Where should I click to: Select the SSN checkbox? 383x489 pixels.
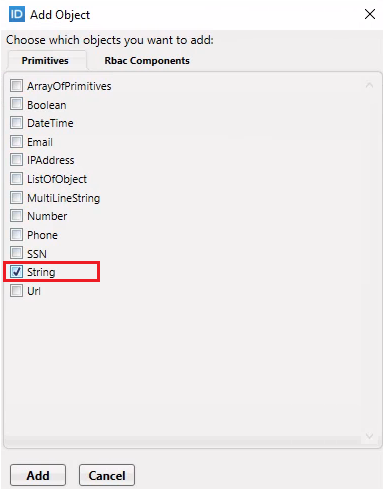pyautogui.click(x=16, y=253)
